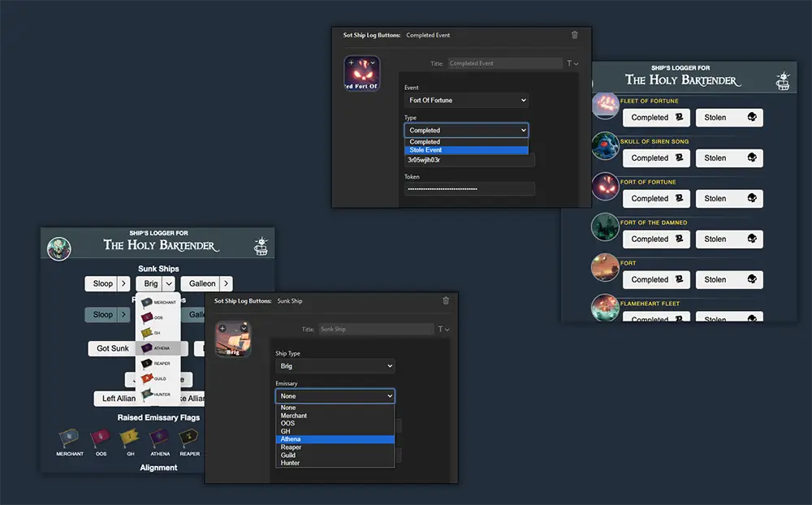The image size is (812, 505).
Task: Open the Event dropdown showing Fort Of Fortune
Action: click(466, 101)
